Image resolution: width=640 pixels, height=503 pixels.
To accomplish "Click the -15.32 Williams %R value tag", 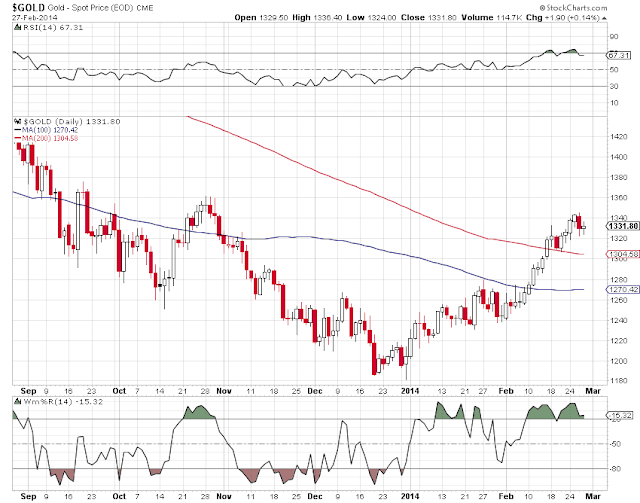I will click(x=620, y=416).
